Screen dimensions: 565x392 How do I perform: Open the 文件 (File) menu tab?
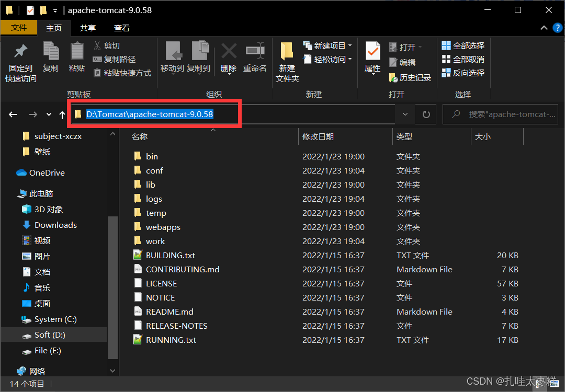pyautogui.click(x=19, y=28)
